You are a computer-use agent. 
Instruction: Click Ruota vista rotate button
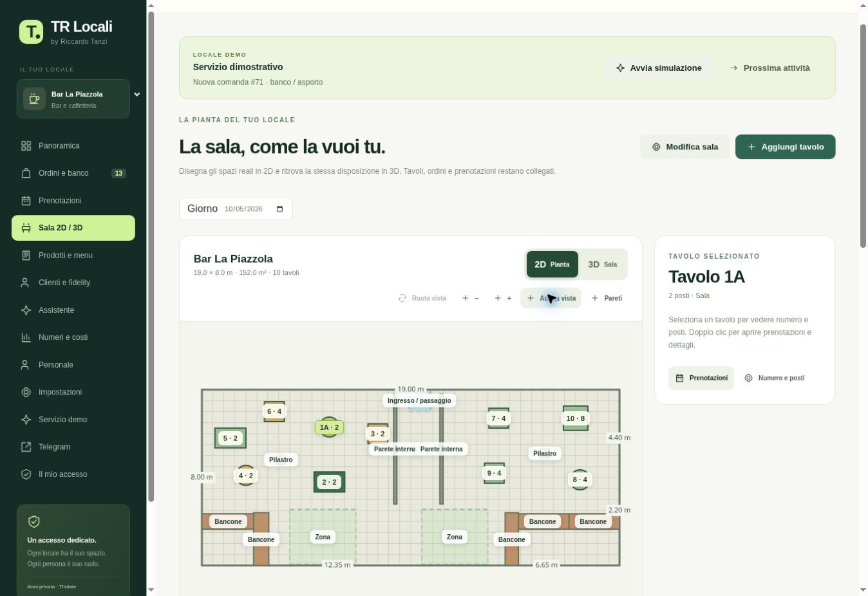click(422, 298)
